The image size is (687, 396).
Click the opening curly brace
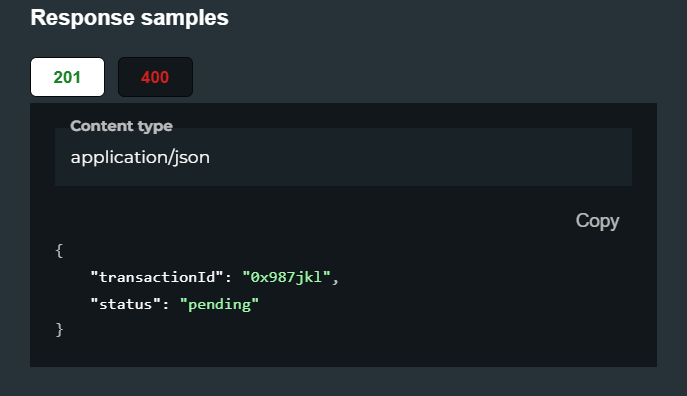coord(59,251)
